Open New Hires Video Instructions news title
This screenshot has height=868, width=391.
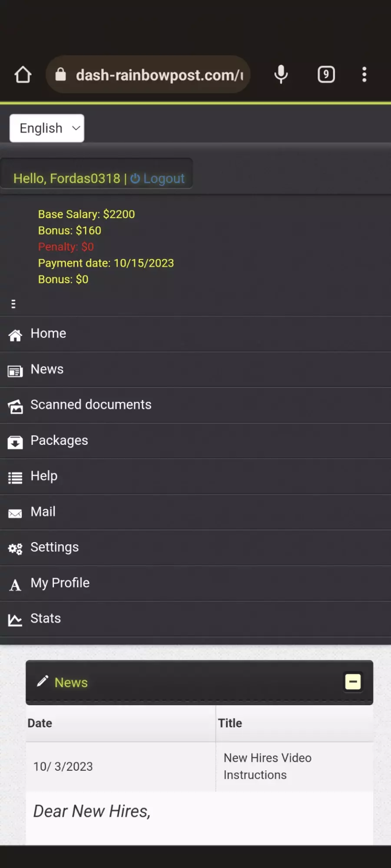coord(268,766)
